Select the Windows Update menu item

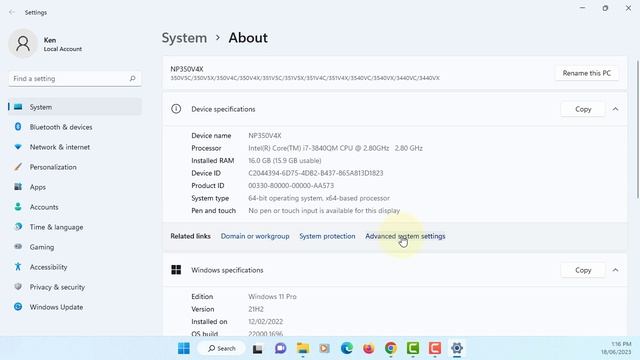[75, 307]
